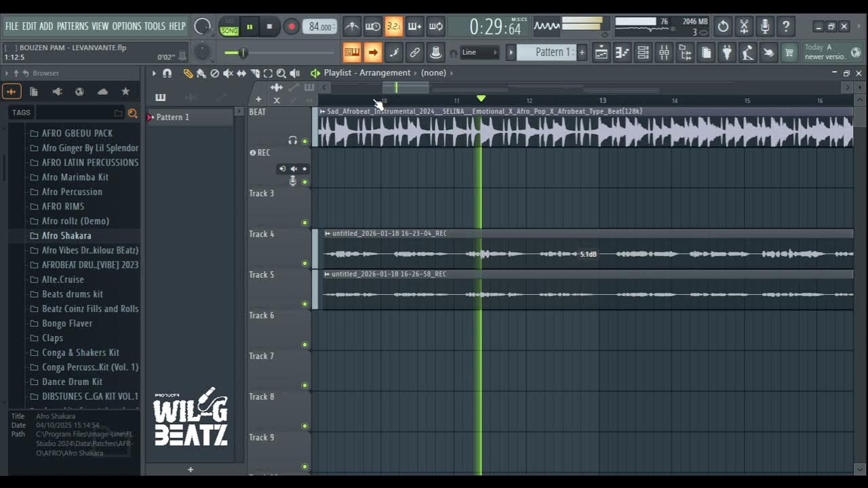Screen dimensions: 868x488
Task: Pause playback with the transport pause button
Action: (250, 27)
